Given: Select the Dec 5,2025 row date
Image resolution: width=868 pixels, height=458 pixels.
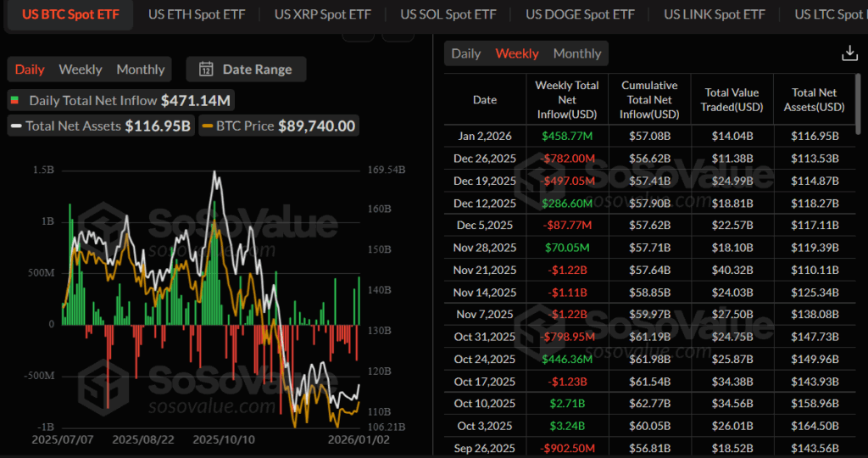Looking at the screenshot, I should 485,225.
